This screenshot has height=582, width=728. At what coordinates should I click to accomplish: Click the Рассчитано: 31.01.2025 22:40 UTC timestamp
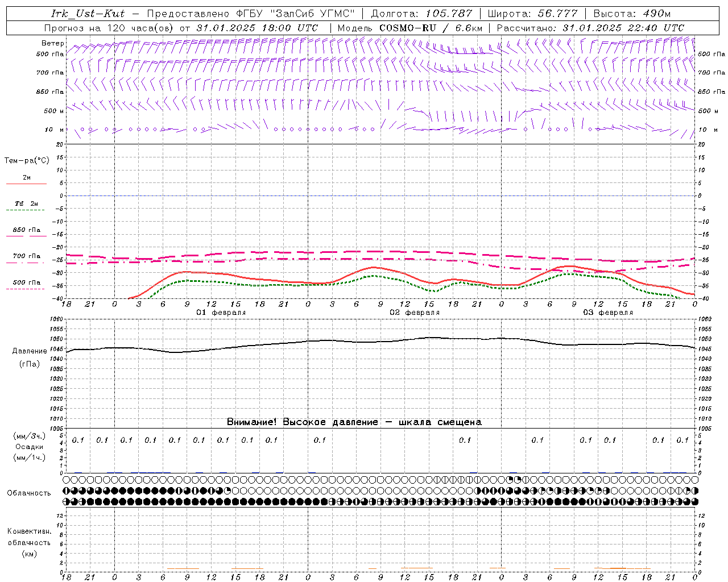coord(590,28)
